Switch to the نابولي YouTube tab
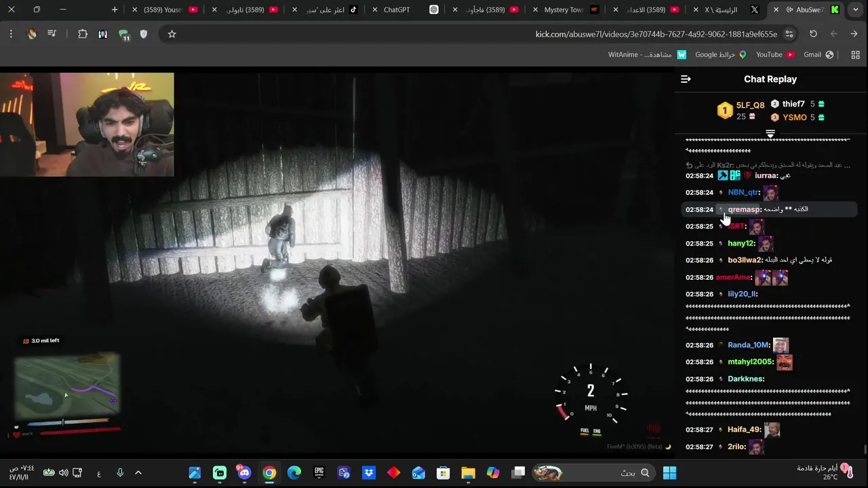The width and height of the screenshot is (868, 488). [x=245, y=9]
